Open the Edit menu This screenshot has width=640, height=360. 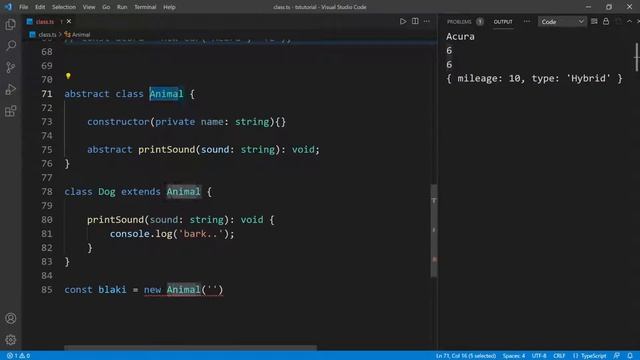[x=40, y=7]
